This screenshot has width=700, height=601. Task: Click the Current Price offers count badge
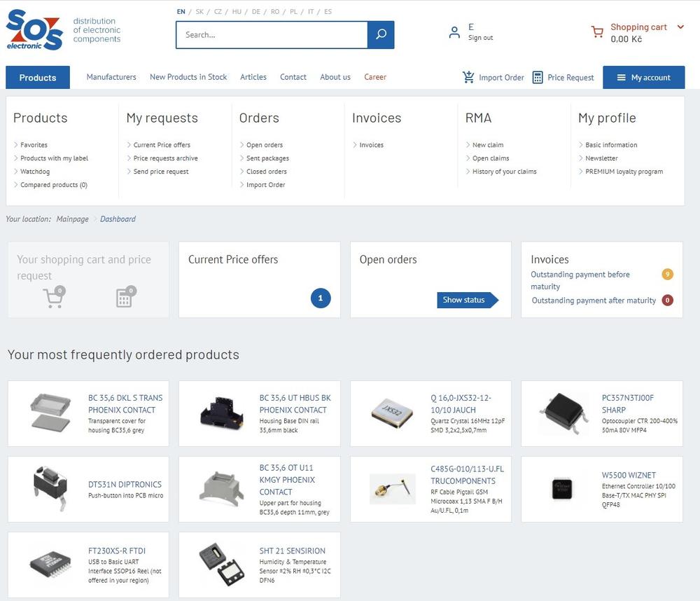pyautogui.click(x=321, y=298)
